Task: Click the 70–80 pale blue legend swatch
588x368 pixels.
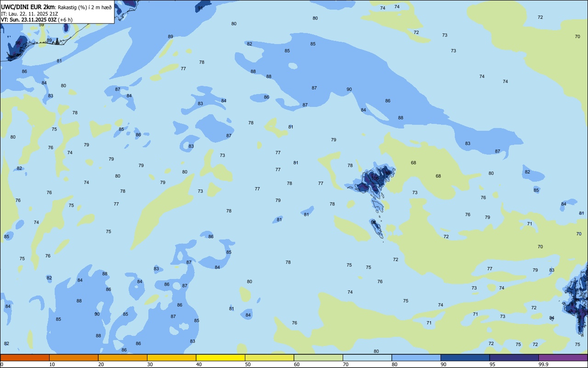Action: [x=367, y=357]
